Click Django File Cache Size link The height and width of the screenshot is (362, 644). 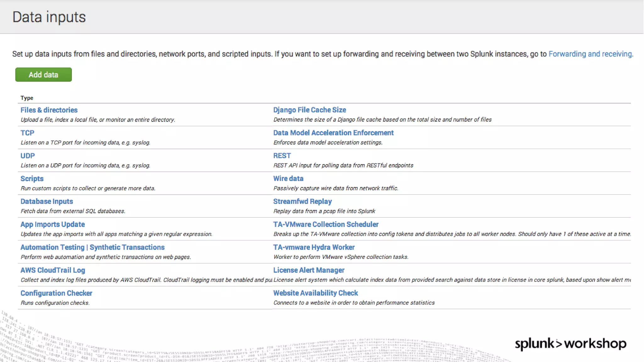pos(309,110)
